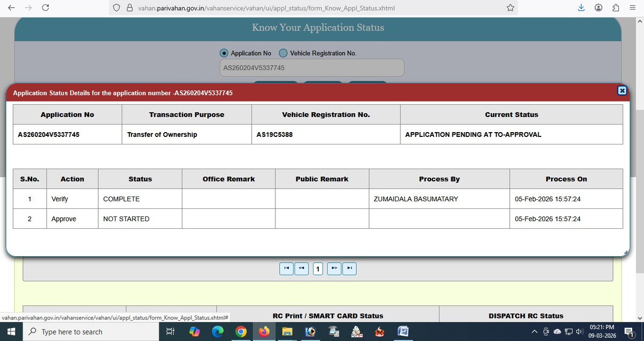Click the application number input field

tap(312, 68)
